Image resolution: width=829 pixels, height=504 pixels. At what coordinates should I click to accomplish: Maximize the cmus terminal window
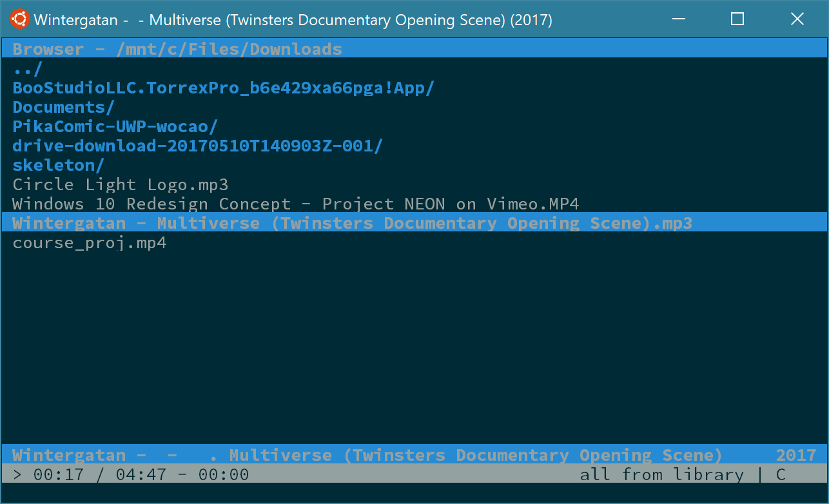pos(737,19)
